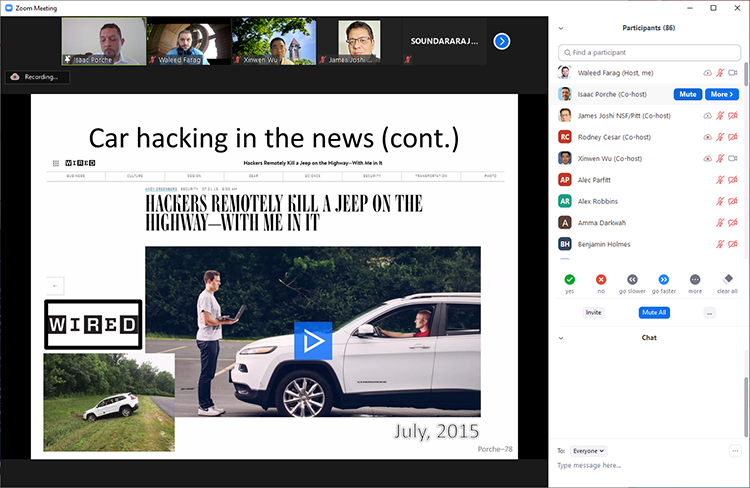Collapse the Participants panel chevron
Screen dimensions: 750x488
[561, 28]
